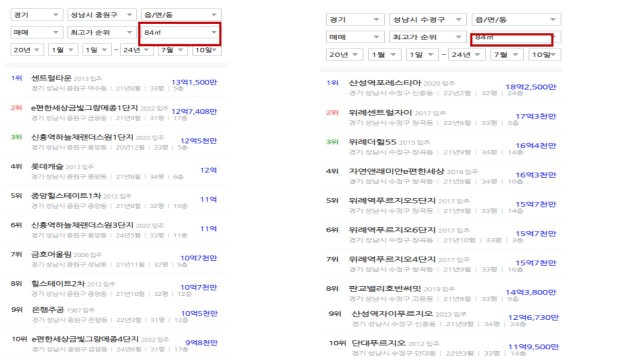The image size is (640, 360).
Task: Open the 성남시 수정구 district dropdown
Action: (x=428, y=20)
